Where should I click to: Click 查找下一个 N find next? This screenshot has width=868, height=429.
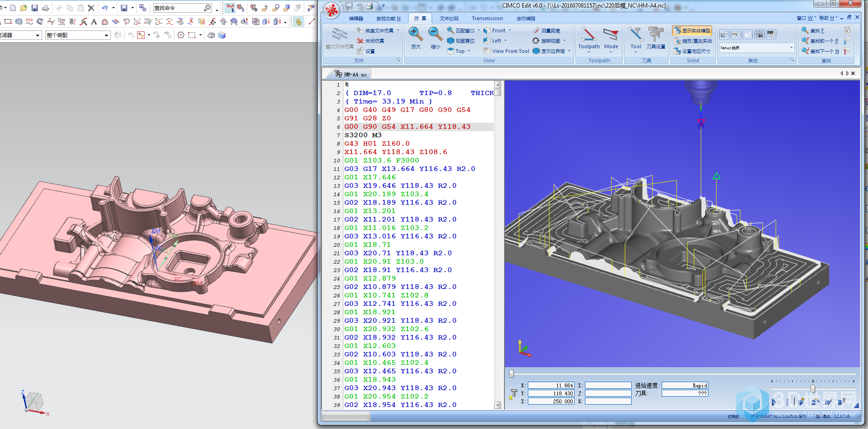(820, 52)
